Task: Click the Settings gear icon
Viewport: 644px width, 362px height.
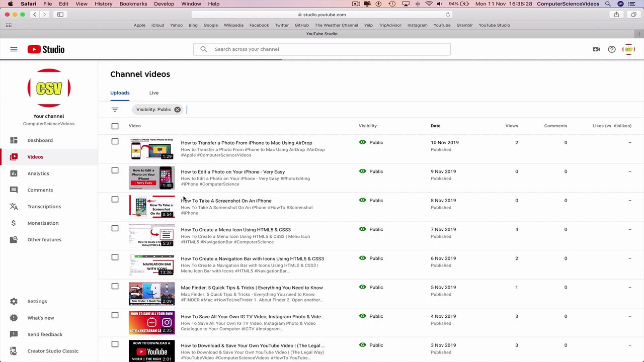Action: 14,301
